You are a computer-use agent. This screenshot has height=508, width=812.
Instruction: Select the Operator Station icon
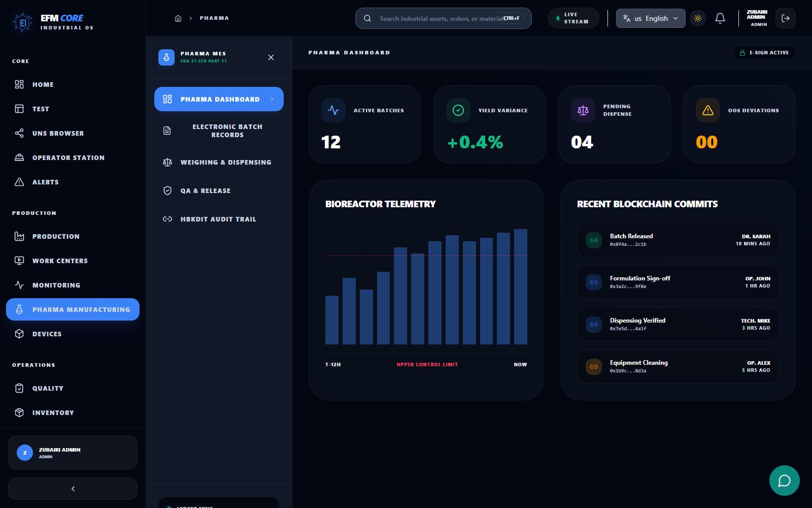coord(68,157)
